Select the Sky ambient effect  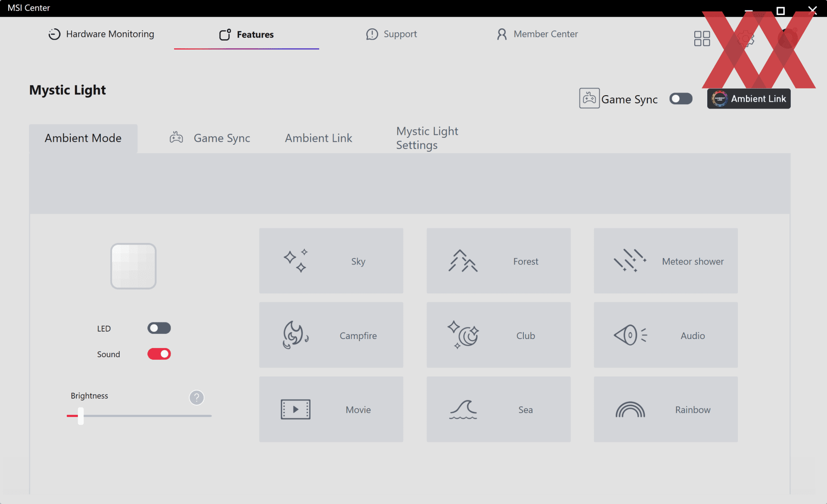pos(331,261)
